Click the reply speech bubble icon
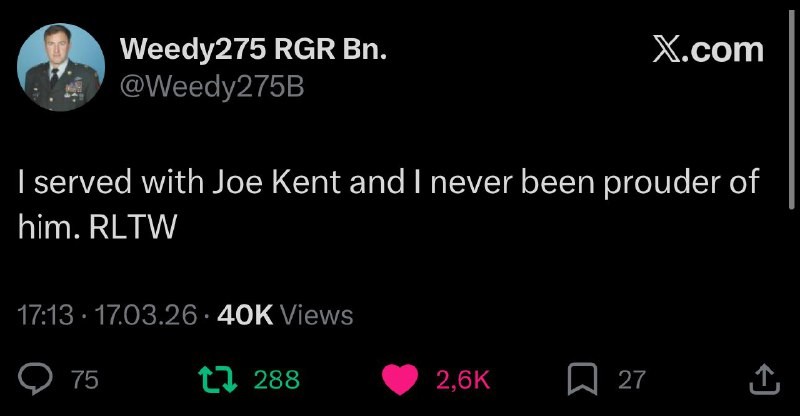The width and height of the screenshot is (800, 416). click(x=36, y=379)
